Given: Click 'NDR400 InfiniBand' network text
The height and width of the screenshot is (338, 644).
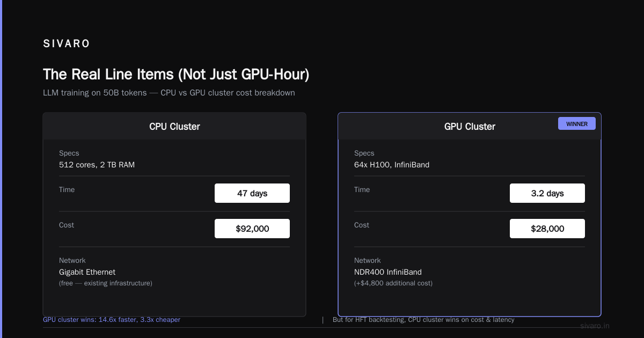Looking at the screenshot, I should (x=388, y=272).
